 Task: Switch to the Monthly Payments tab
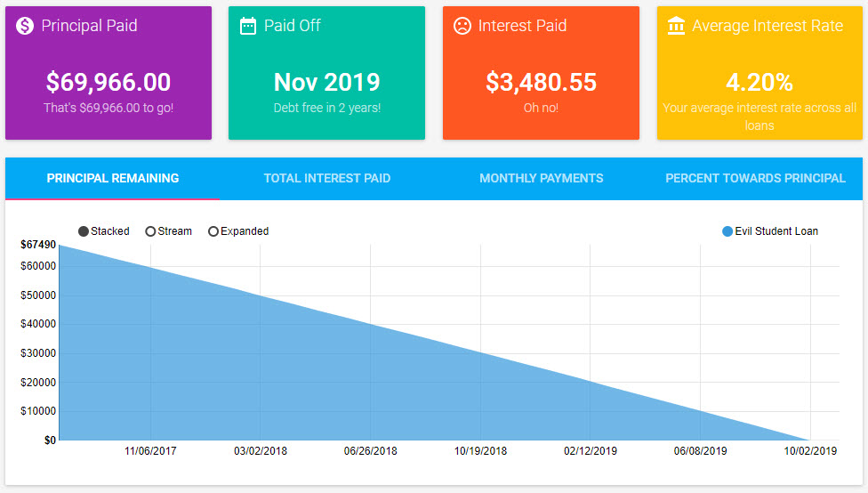click(541, 178)
